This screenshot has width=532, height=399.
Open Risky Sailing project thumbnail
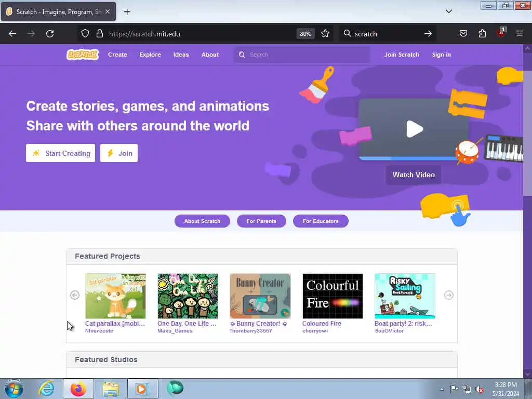[405, 296]
